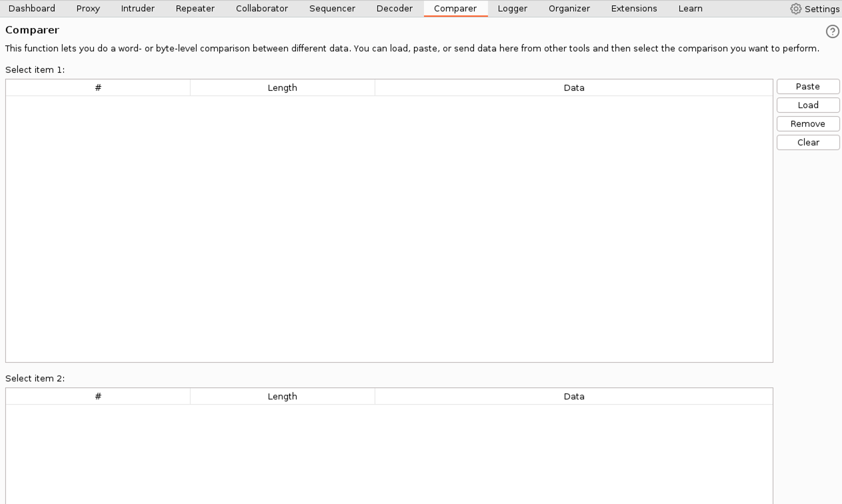842x504 pixels.
Task: Go to the Extensions tab
Action: [634, 9]
